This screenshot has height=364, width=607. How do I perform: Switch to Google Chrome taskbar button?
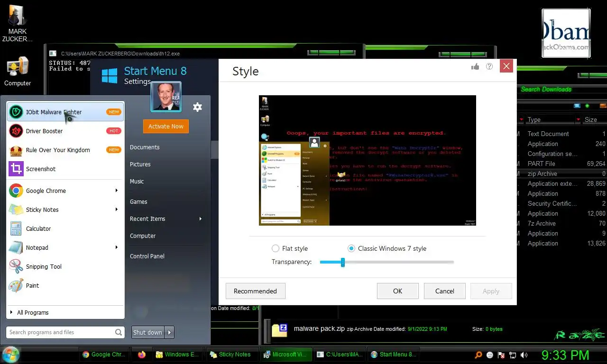coord(103,354)
